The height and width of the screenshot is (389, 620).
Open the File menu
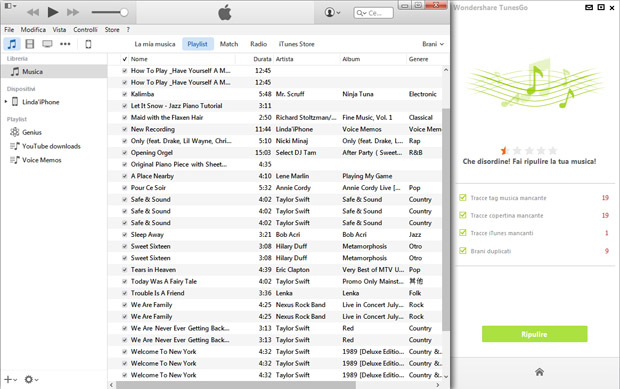tap(9, 30)
